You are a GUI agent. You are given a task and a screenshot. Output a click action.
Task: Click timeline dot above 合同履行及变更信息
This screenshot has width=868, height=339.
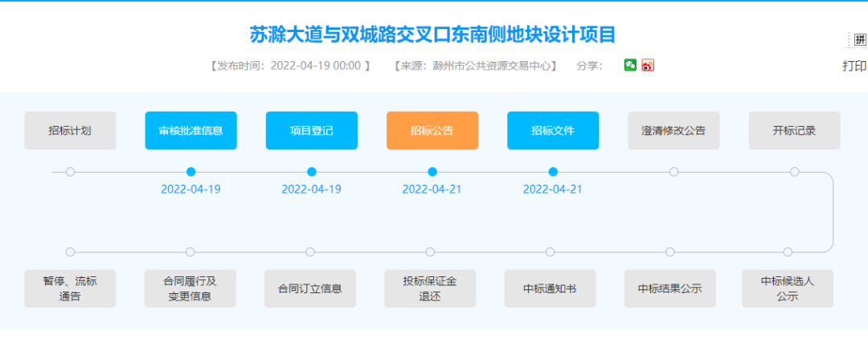[190, 252]
